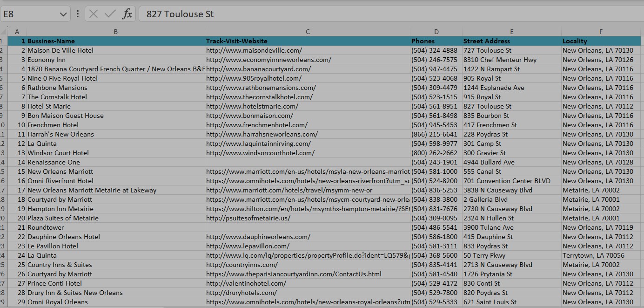
Task: Select the Plaza Suites of Metairie cell
Action: (x=116, y=218)
